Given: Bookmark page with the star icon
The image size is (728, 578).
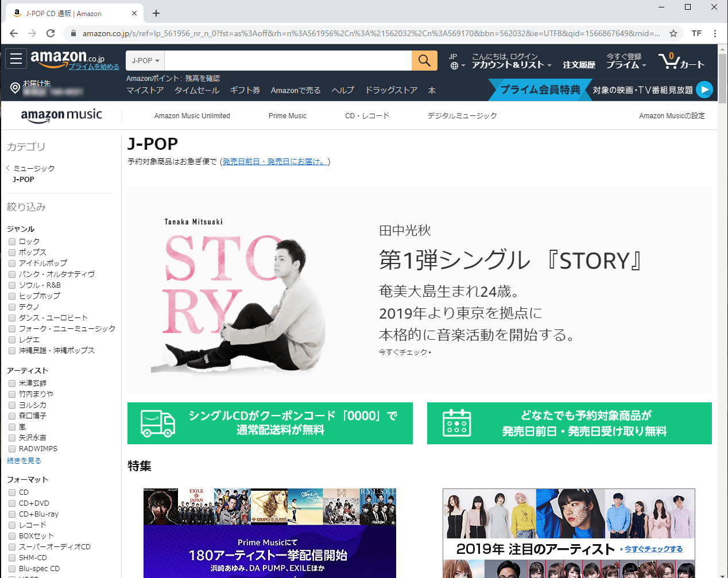Looking at the screenshot, I should point(673,33).
